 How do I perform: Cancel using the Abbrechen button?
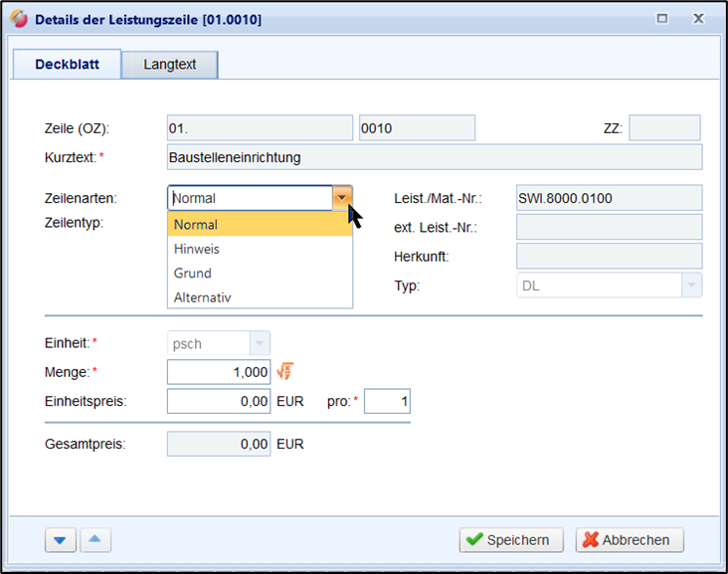point(630,540)
